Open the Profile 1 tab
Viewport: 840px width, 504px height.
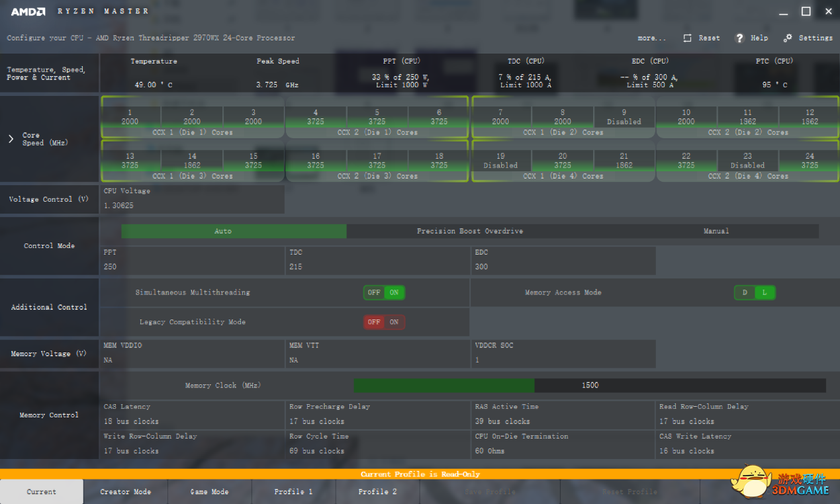pyautogui.click(x=294, y=491)
